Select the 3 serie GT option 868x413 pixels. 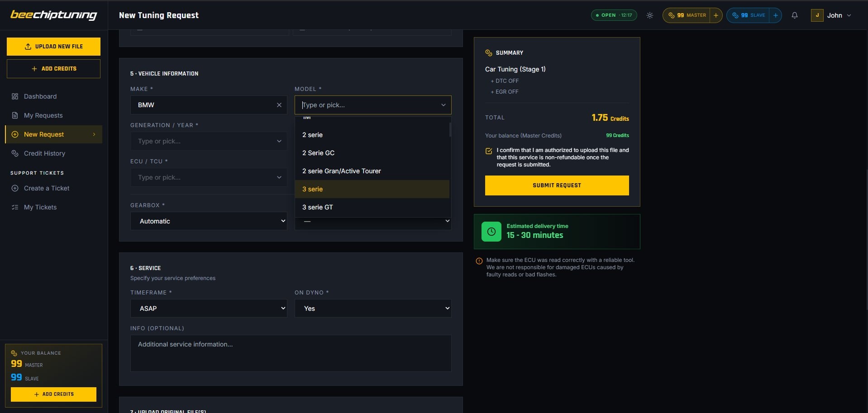point(372,207)
